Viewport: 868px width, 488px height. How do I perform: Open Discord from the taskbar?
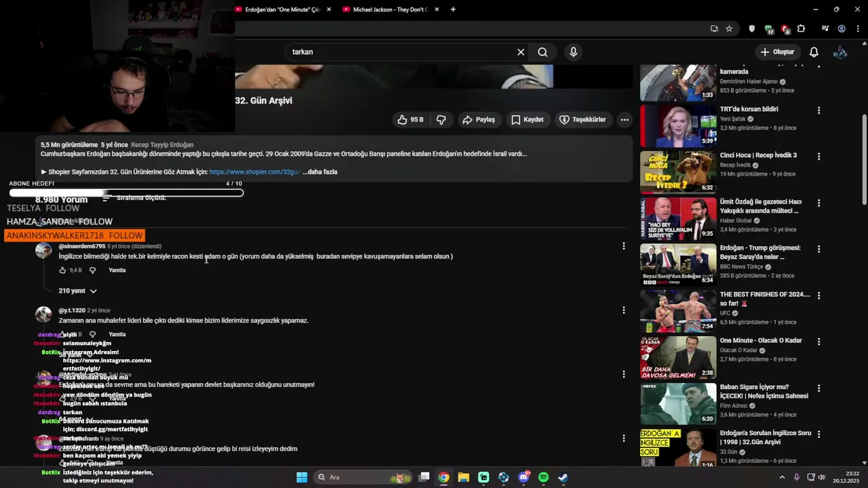pos(524,477)
